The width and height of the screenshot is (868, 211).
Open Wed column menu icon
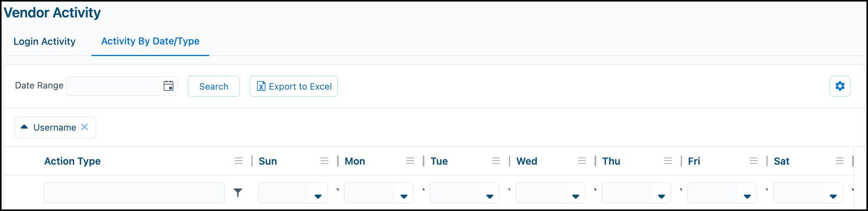point(582,161)
